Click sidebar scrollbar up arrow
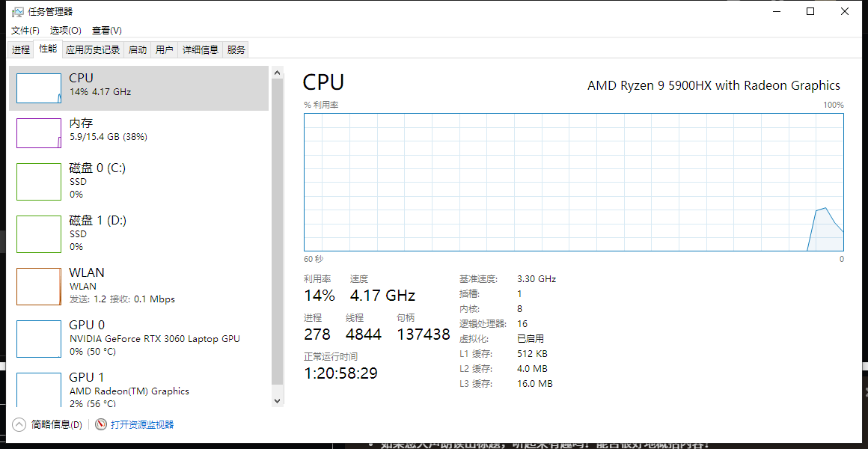Image resolution: width=868 pixels, height=449 pixels. (278, 73)
